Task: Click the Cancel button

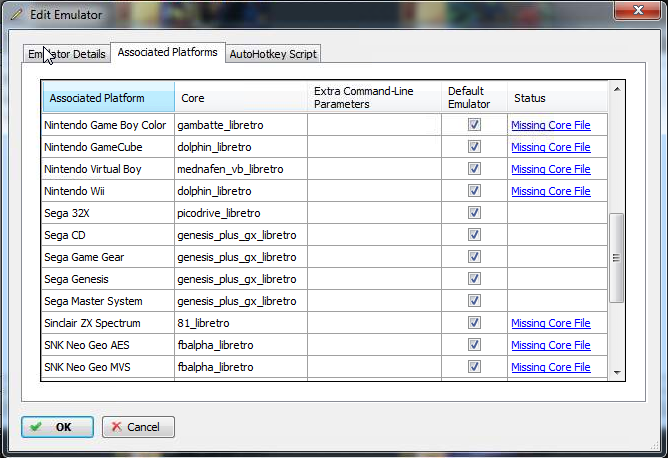Action: point(138,427)
